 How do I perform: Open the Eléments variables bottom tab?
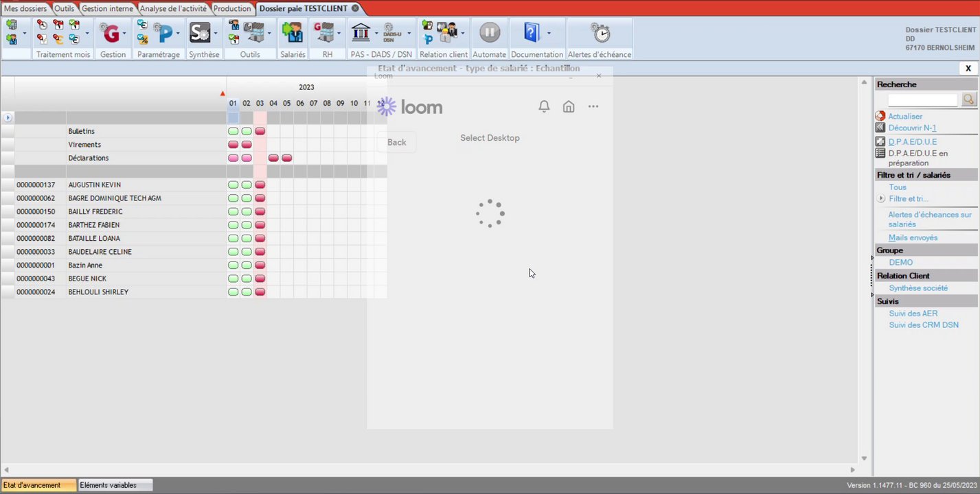115,485
